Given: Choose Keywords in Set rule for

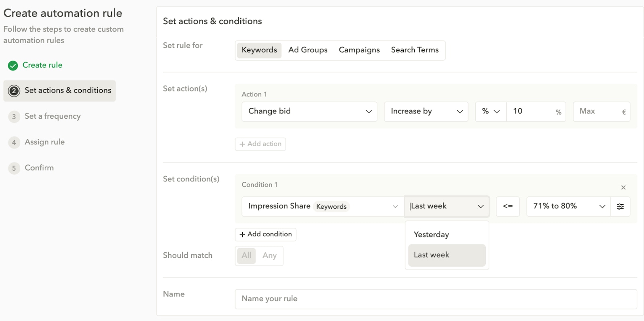Looking at the screenshot, I should point(259,50).
